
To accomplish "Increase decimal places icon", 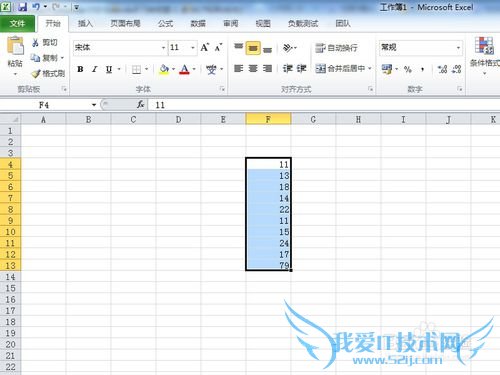I will point(442,69).
